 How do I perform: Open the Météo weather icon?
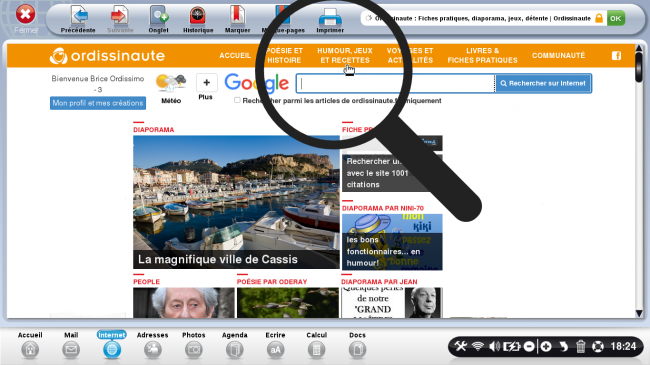point(171,83)
